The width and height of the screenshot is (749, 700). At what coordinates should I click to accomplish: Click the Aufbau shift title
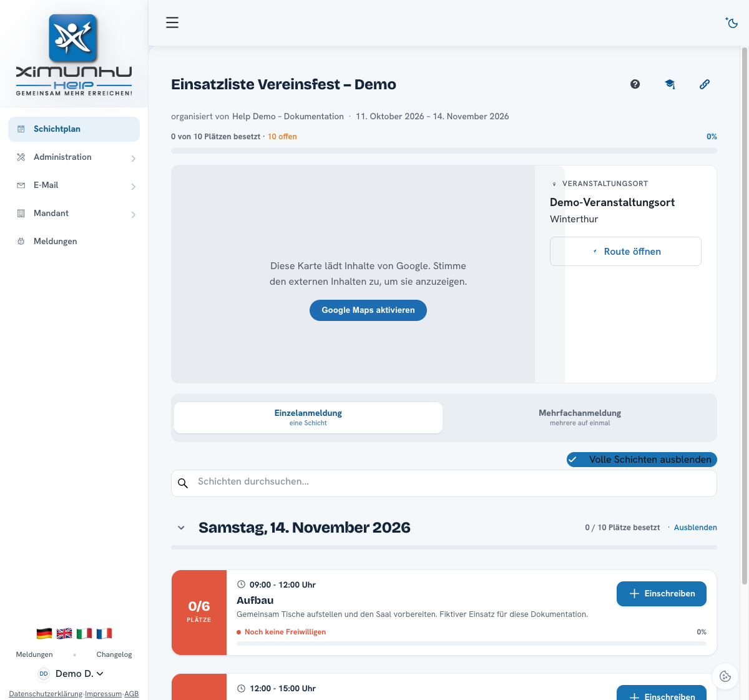pyautogui.click(x=255, y=600)
